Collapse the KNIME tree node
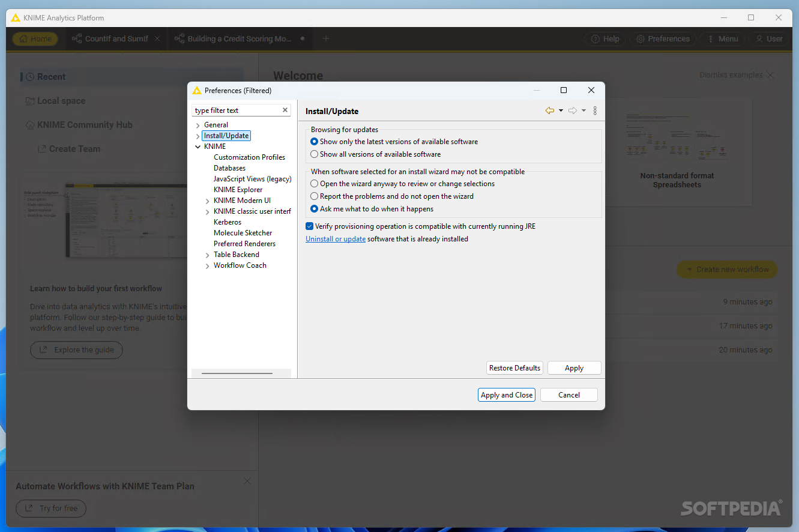 [x=198, y=147]
